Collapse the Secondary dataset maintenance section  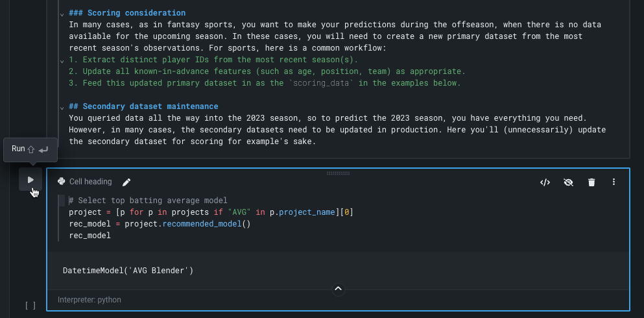click(62, 107)
